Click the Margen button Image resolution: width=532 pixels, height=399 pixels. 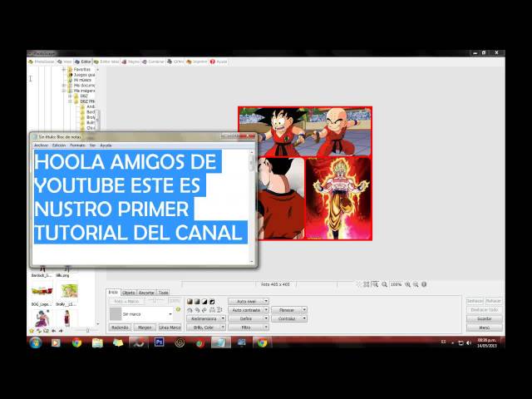click(x=145, y=328)
